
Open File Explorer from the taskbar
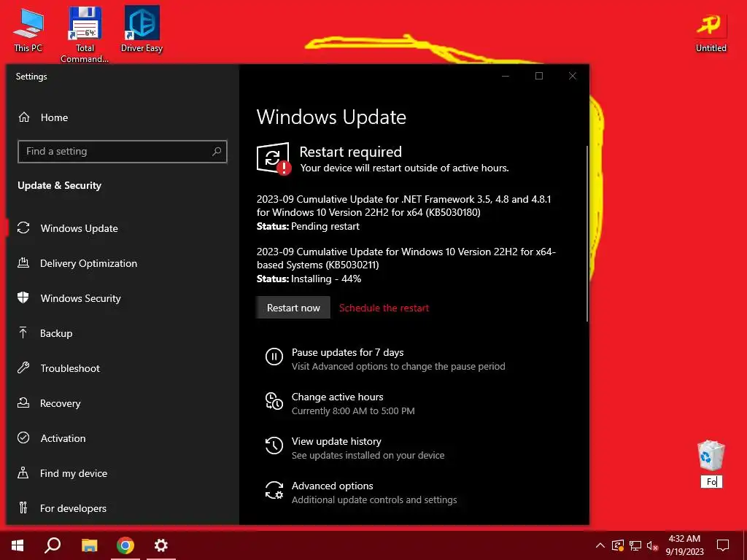(x=89, y=545)
